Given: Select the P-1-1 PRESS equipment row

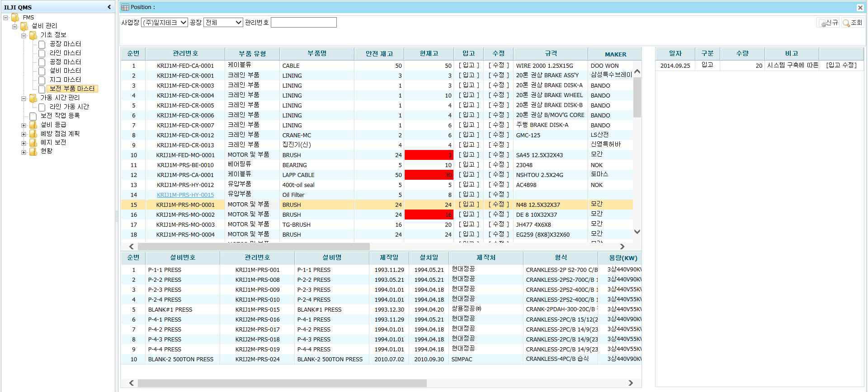Looking at the screenshot, I should pyautogui.click(x=381, y=270).
